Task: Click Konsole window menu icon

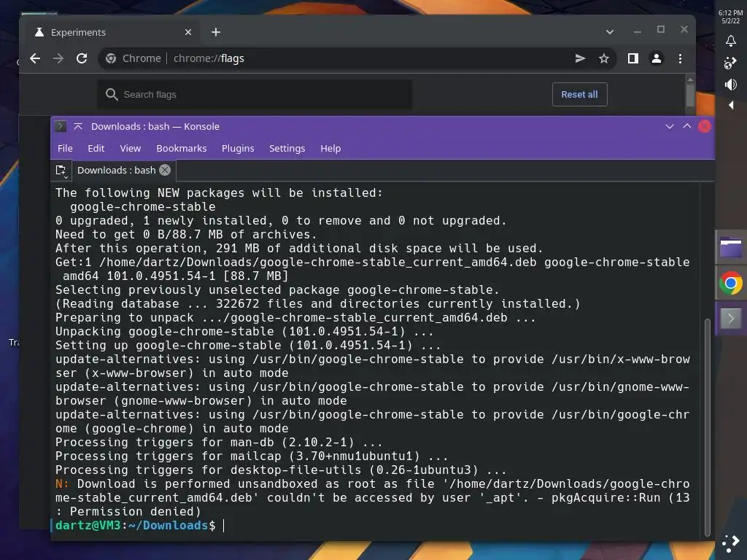Action: [x=61, y=126]
